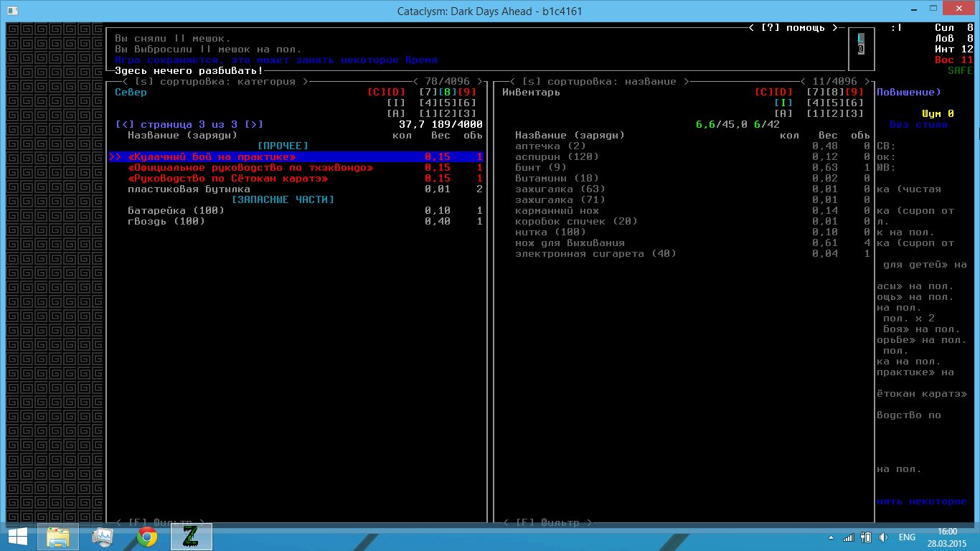Select location [9] in the Инвентарь pane
The height and width of the screenshot is (551, 980).
(x=854, y=93)
